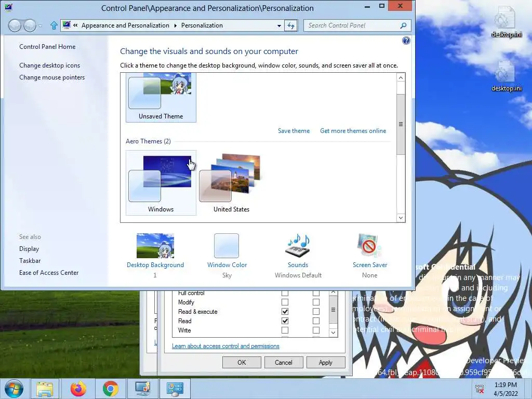Launch Google Chrome from the taskbar
Screen dimensions: 532x399
click(110, 389)
